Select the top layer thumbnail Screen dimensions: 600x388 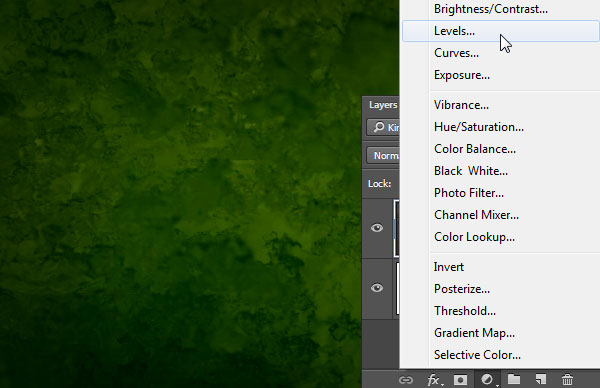pyautogui.click(x=397, y=228)
